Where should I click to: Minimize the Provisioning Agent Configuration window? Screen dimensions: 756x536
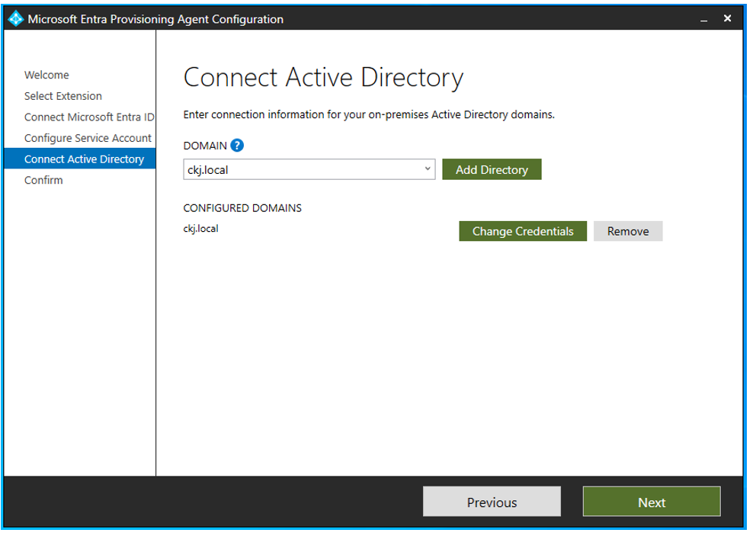704,19
